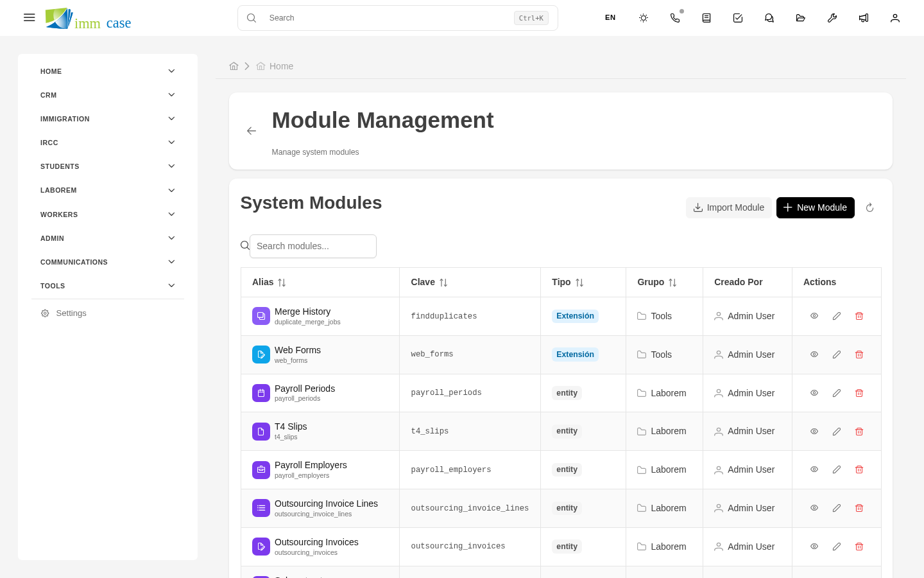
Task: Expand the TOOLS sidebar section
Action: (x=108, y=286)
